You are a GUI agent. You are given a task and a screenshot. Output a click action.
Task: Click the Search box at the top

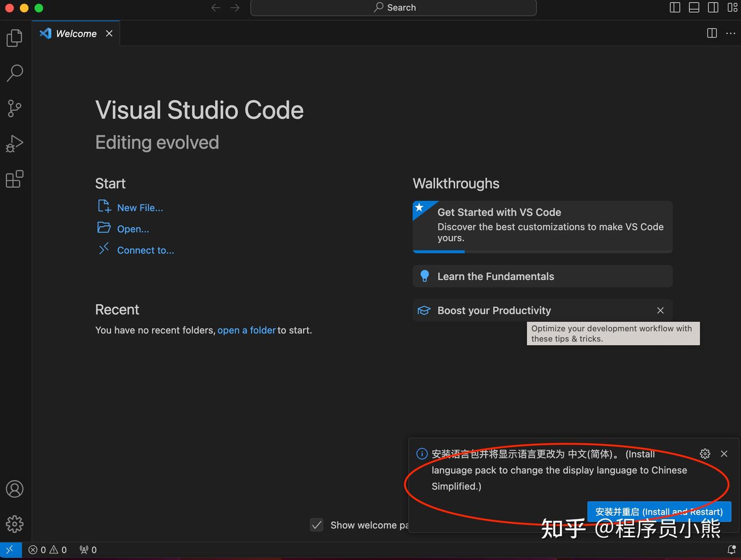pyautogui.click(x=393, y=7)
